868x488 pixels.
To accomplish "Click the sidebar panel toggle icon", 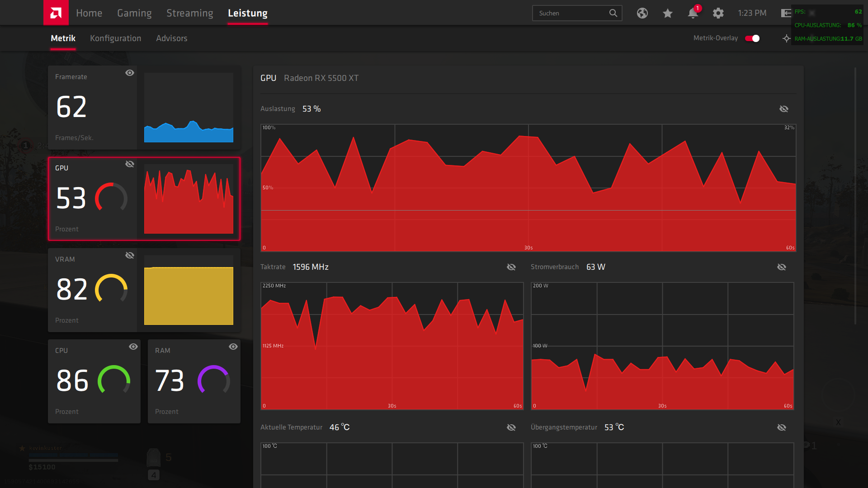I will [x=786, y=13].
